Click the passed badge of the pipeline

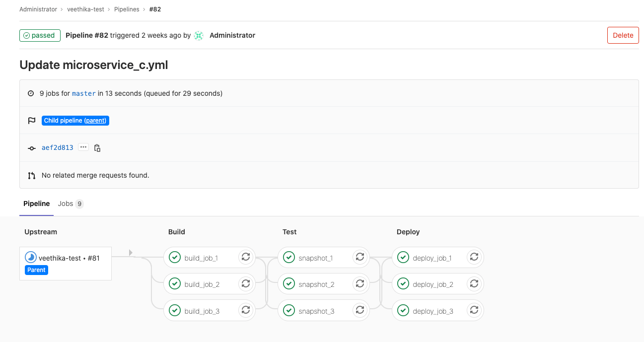pos(40,35)
